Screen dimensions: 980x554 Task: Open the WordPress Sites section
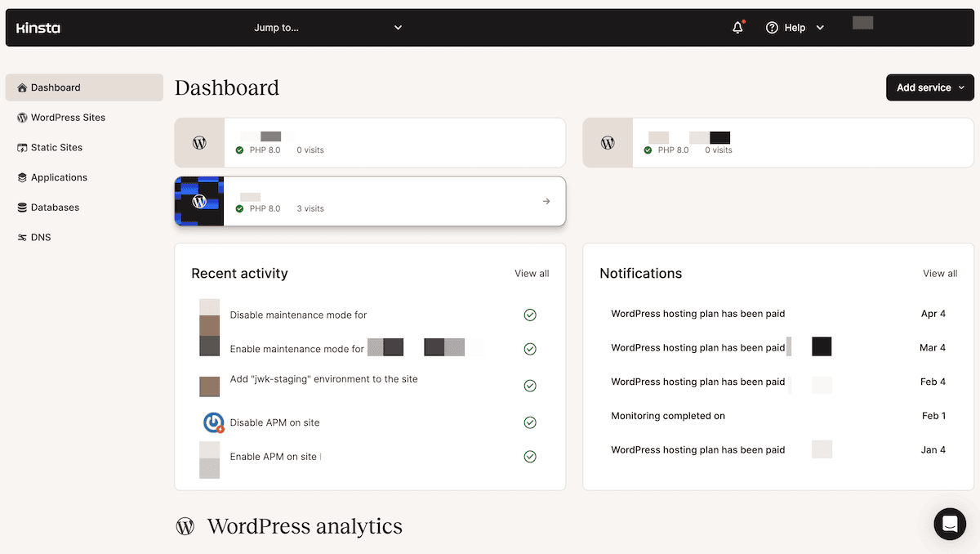coord(68,117)
